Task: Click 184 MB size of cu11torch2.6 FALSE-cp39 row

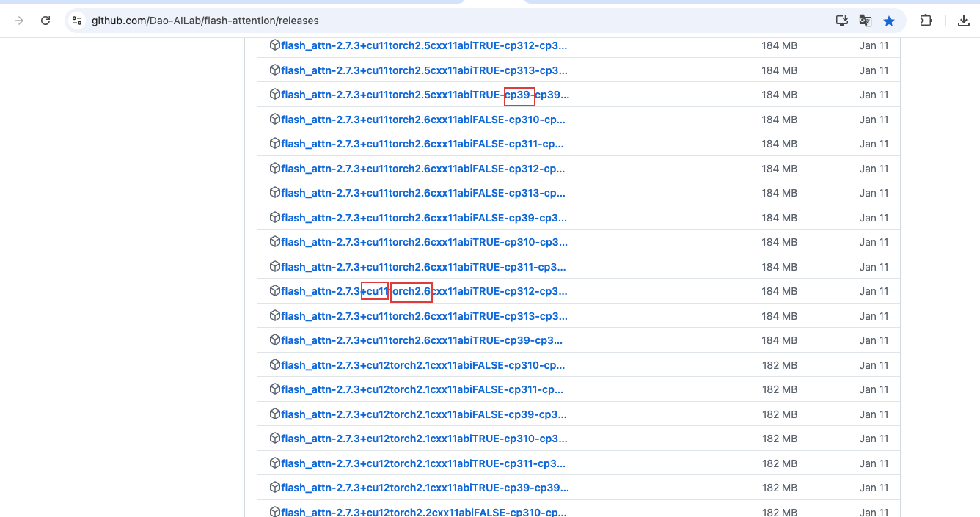Action: 779,218
